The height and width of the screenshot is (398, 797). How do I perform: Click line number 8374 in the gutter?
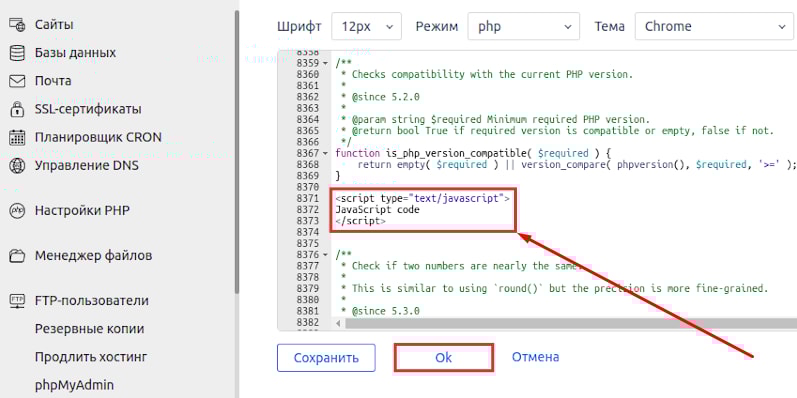click(308, 232)
